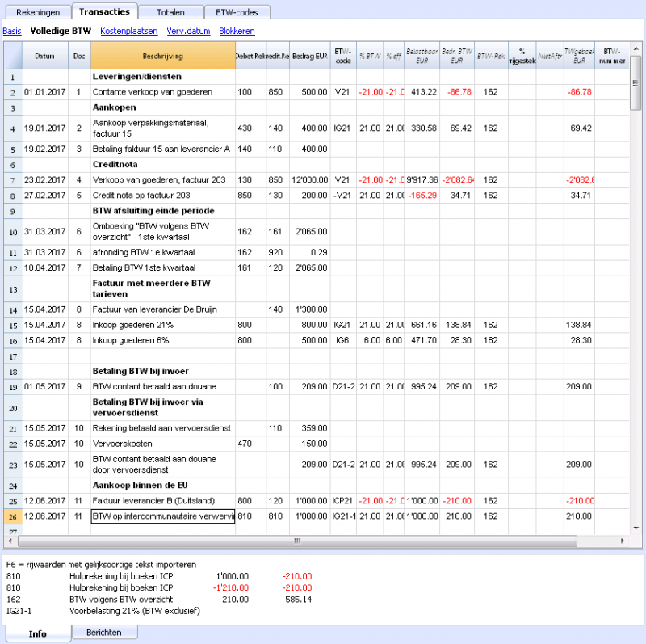Screen dimensions: 646x644
Task: Click the BTW intercommunautaire description input in row 26
Action: click(x=163, y=516)
